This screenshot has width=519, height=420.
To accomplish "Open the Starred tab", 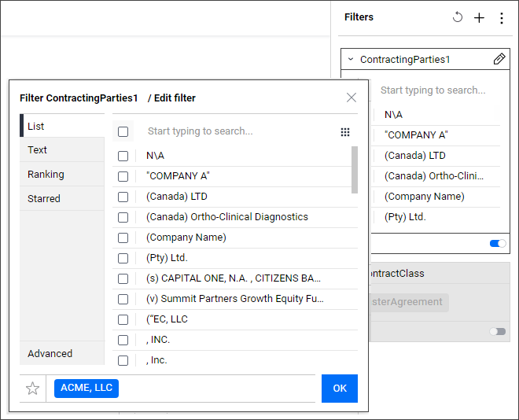I will (x=62, y=198).
